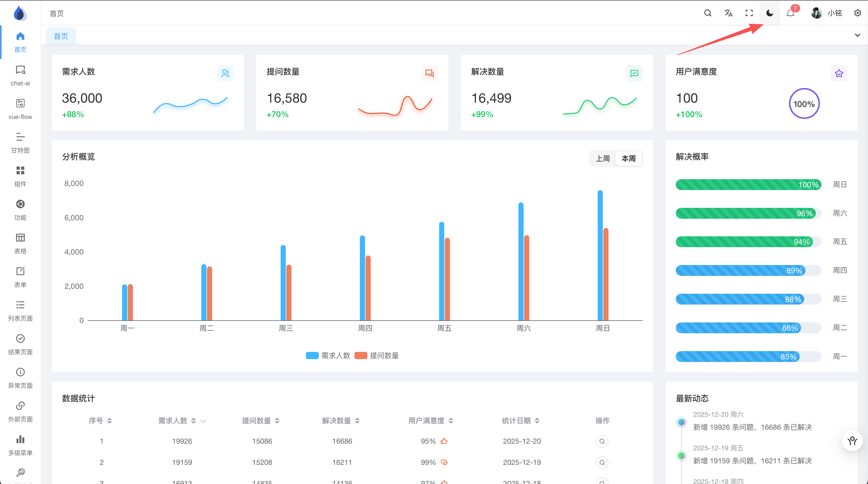Switch chart to 上周 segment

coord(602,158)
